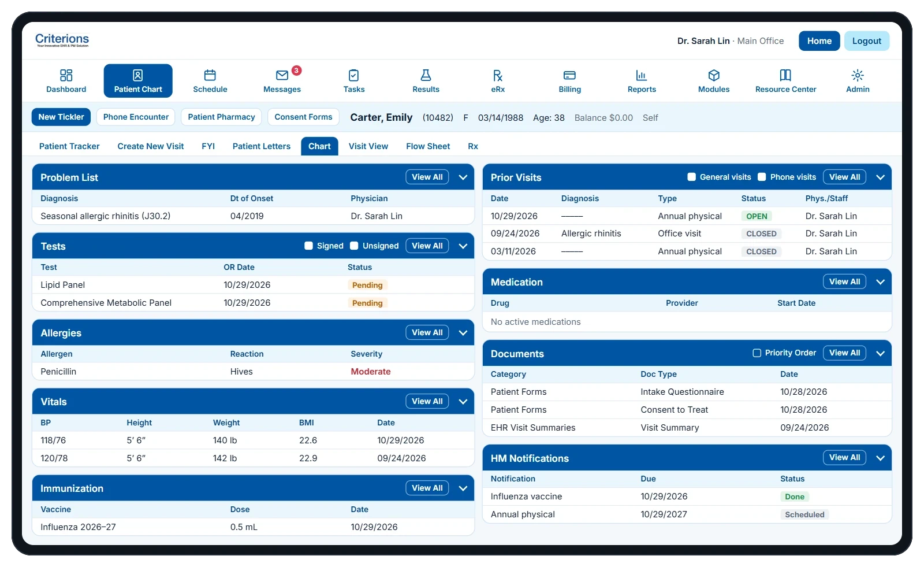Collapse the Tests panel chevron
924x578 pixels.
tap(463, 246)
